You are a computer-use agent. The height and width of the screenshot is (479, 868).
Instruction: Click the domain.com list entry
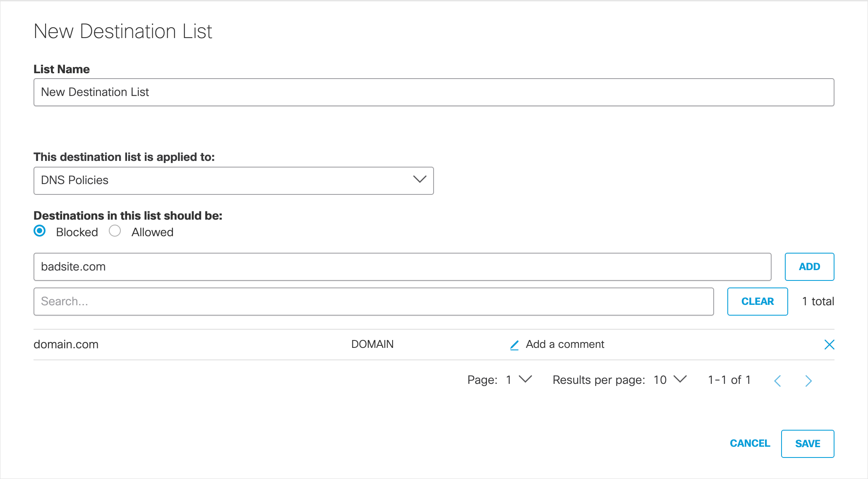click(x=66, y=344)
